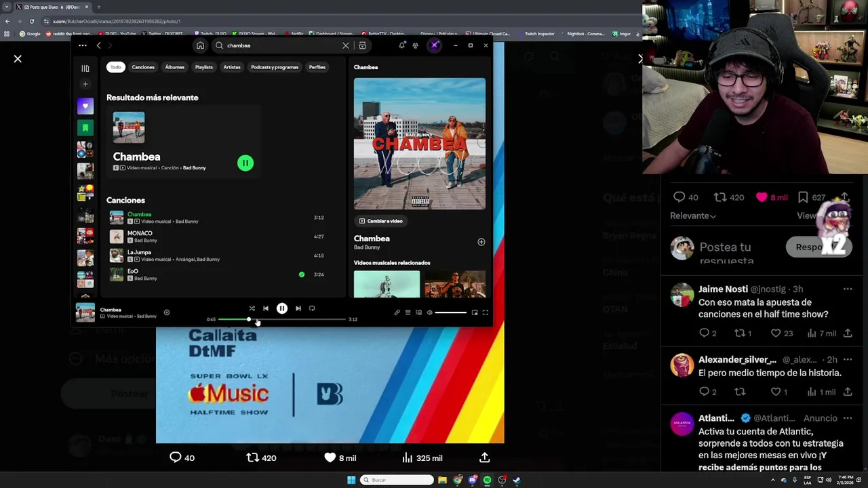Share the post under the photo
The image size is (868, 488).
[x=485, y=458]
